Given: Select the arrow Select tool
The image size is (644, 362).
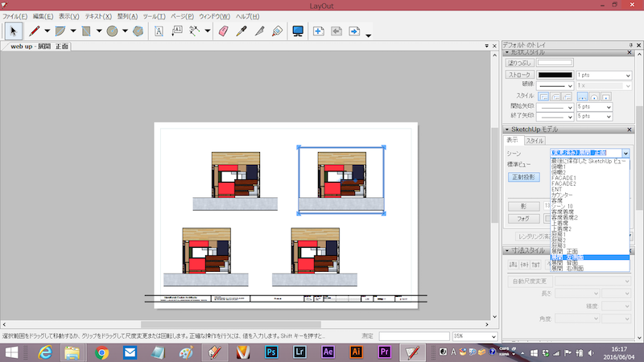Looking at the screenshot, I should [13, 31].
